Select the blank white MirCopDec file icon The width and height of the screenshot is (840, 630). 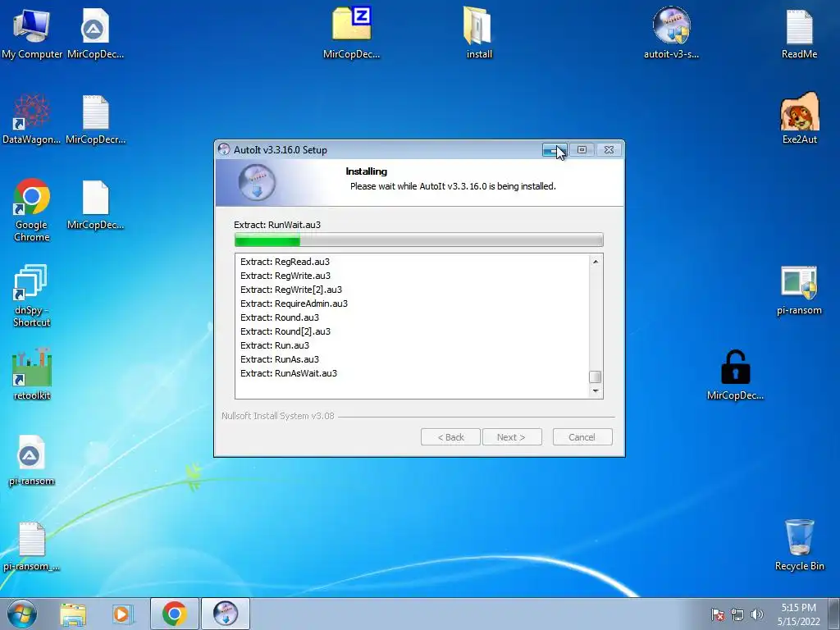(95, 204)
